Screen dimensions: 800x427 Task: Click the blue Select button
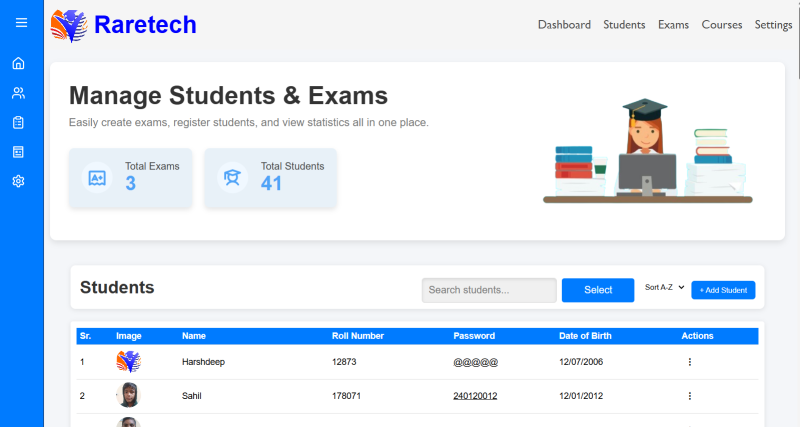[x=597, y=290]
